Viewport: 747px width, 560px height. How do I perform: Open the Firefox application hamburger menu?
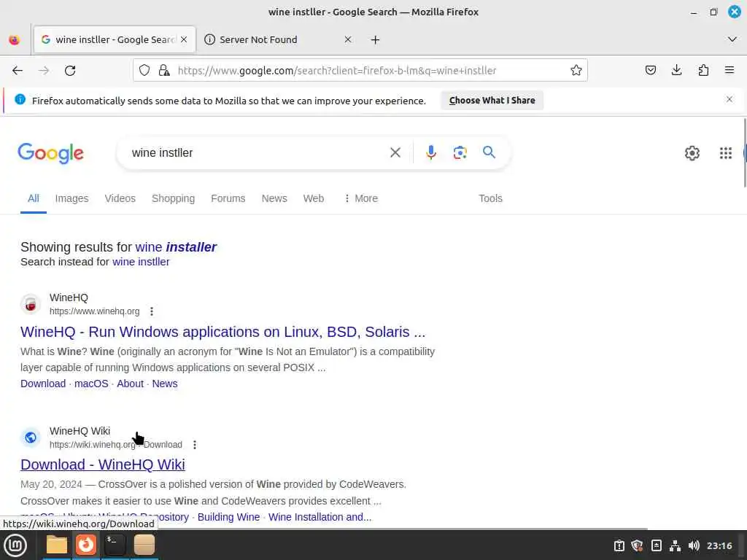click(729, 71)
